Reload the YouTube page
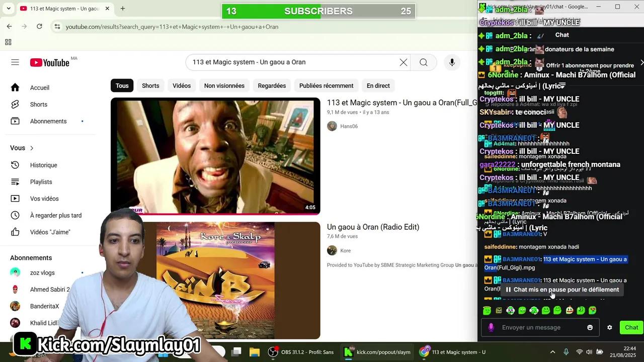The image size is (644, 362). tap(39, 27)
